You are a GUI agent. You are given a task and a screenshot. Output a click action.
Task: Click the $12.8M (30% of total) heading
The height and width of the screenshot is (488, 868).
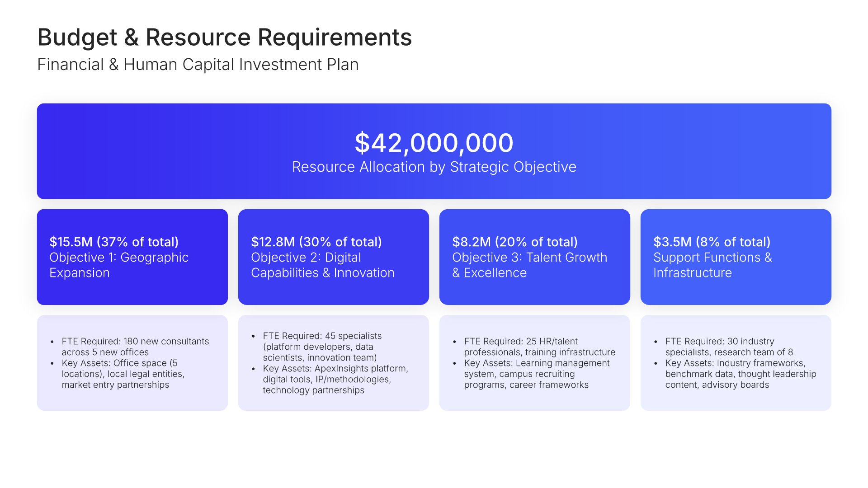click(x=316, y=242)
